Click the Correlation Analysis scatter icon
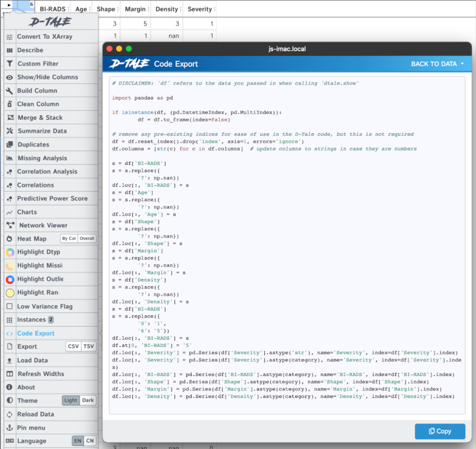476x449 pixels. [9, 172]
